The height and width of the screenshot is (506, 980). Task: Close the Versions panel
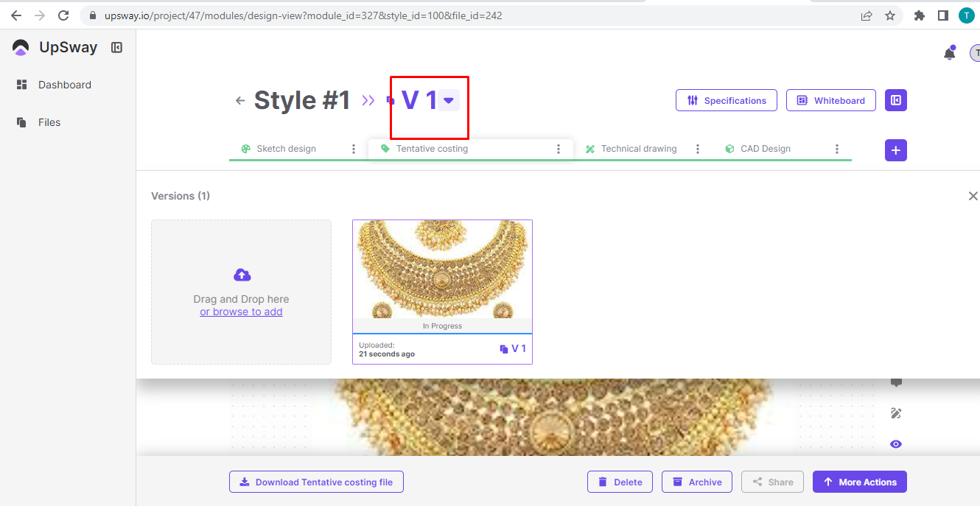coord(973,196)
